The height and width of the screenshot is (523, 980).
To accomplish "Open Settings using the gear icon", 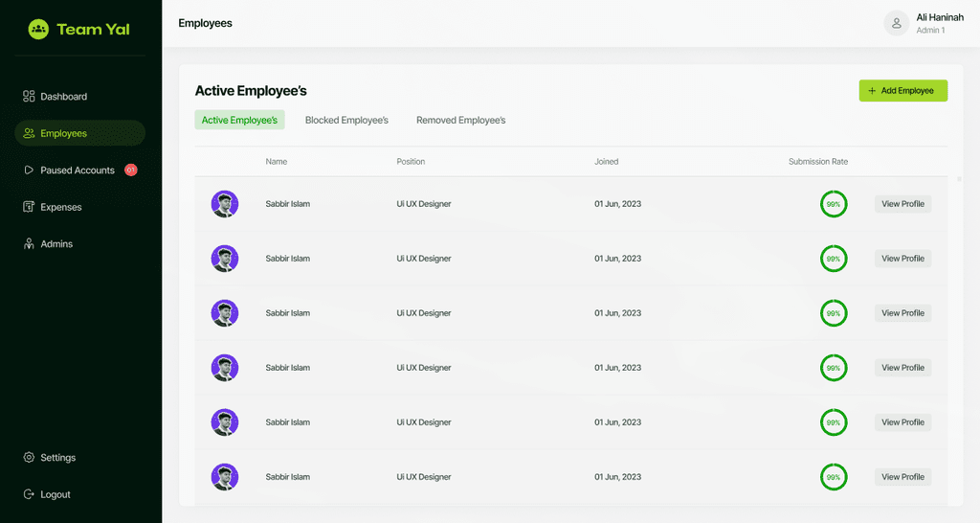I will click(x=29, y=458).
